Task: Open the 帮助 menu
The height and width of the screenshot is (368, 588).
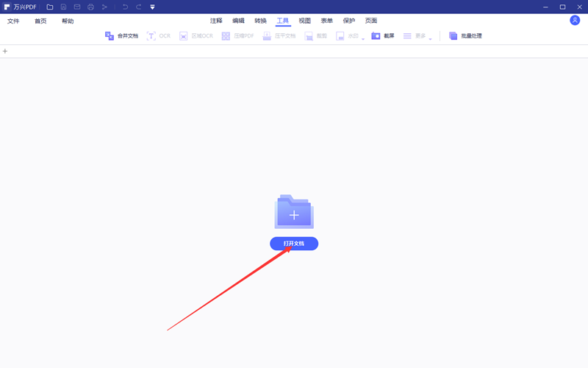Action: click(68, 21)
